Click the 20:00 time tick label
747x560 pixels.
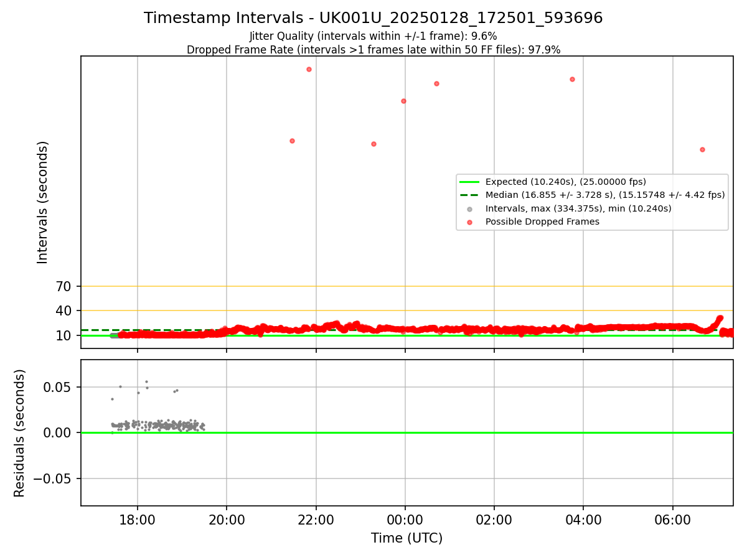(227, 519)
